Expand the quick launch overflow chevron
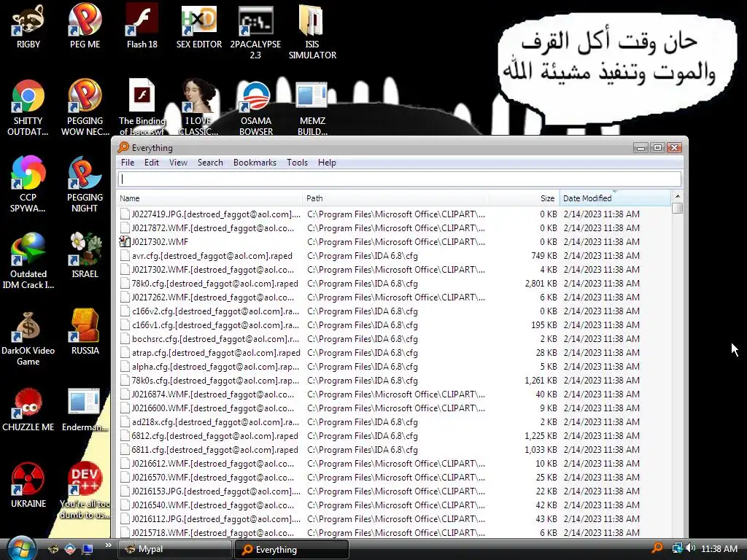Viewport: 747px width, 560px height. [108, 545]
